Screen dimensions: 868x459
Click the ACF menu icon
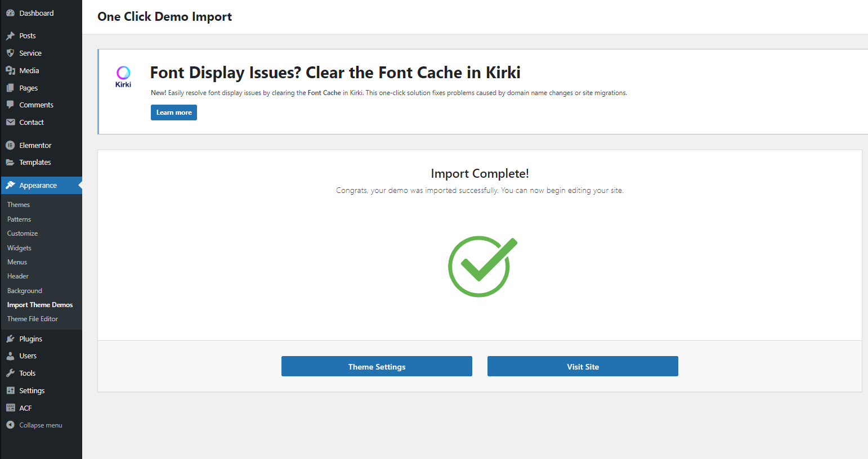pyautogui.click(x=10, y=408)
